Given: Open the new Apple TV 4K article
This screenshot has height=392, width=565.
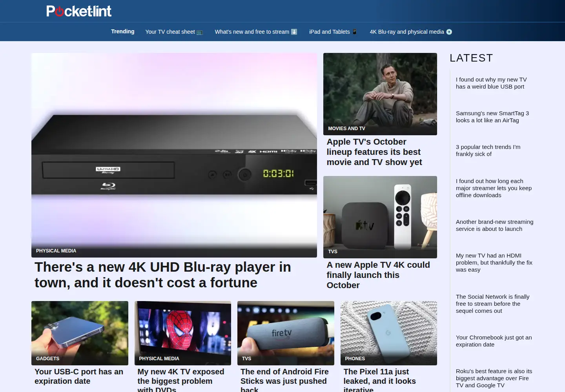Looking at the screenshot, I should (x=378, y=275).
